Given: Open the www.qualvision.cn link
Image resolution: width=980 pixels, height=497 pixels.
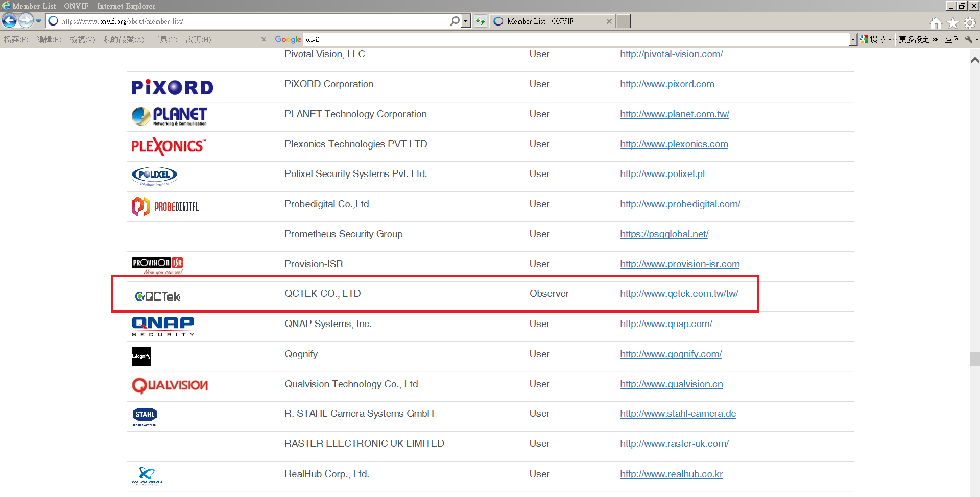Looking at the screenshot, I should pyautogui.click(x=672, y=384).
